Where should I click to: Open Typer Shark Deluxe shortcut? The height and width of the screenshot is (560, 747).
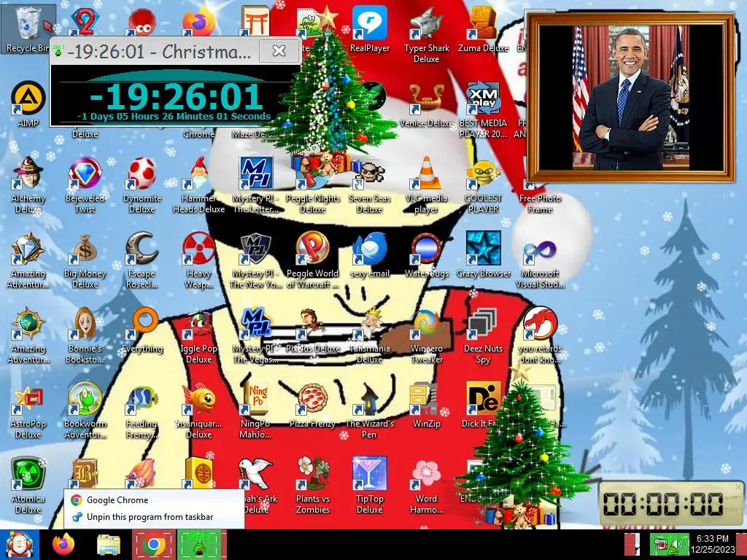pos(426,34)
